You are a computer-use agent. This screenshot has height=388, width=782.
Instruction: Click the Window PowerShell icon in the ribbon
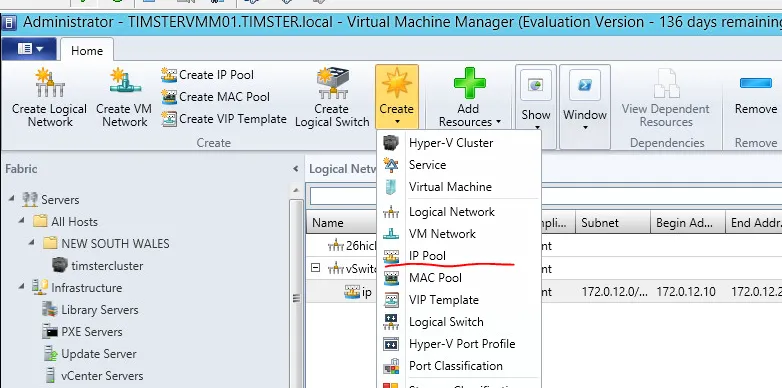585,85
